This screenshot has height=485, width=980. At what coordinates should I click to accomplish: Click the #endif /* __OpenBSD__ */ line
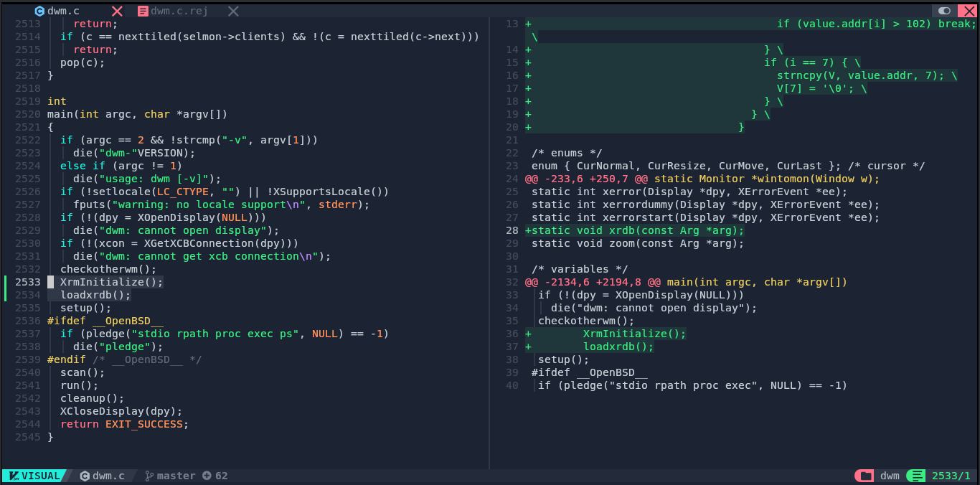pyautogui.click(x=125, y=359)
